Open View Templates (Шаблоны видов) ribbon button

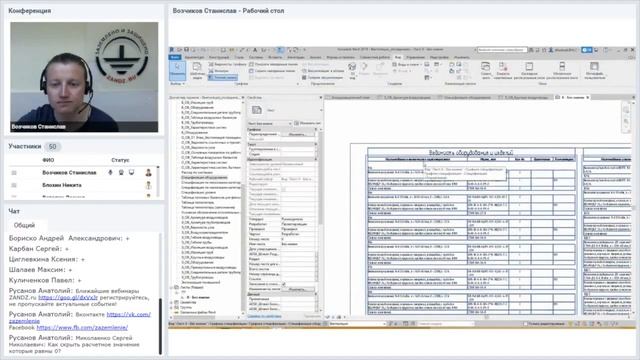[197, 71]
